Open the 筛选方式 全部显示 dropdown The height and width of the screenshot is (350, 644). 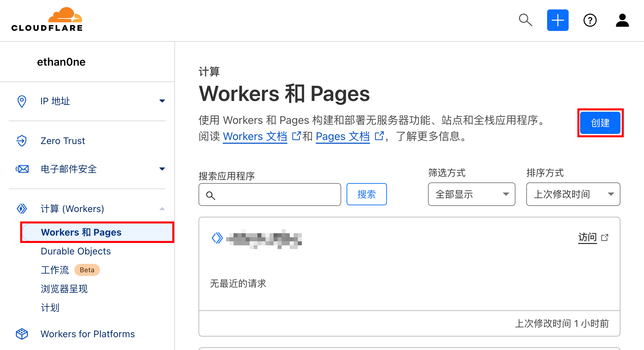(471, 194)
